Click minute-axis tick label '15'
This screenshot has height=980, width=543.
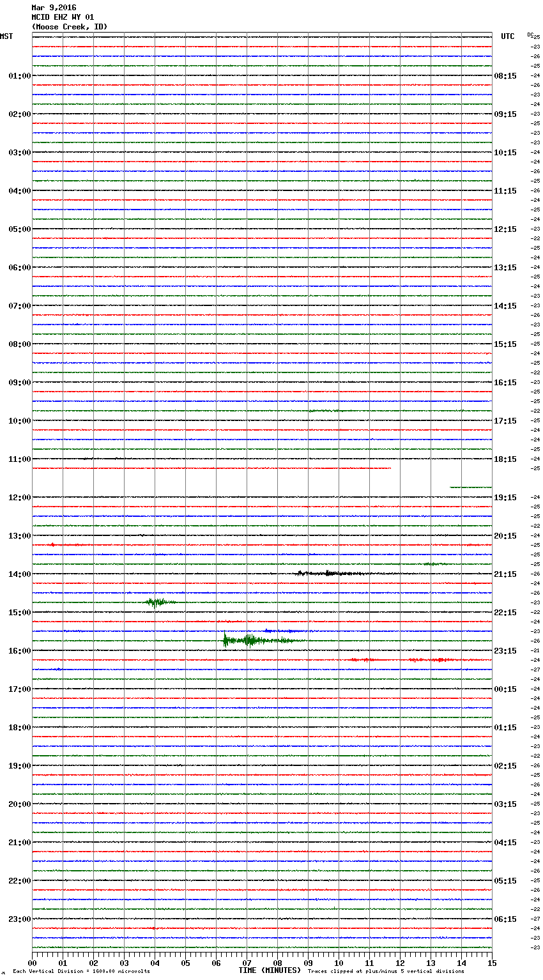(x=492, y=963)
